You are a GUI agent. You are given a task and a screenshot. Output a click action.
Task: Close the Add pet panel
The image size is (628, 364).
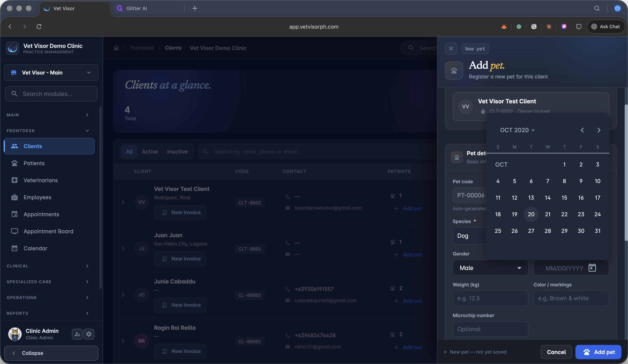(x=451, y=49)
